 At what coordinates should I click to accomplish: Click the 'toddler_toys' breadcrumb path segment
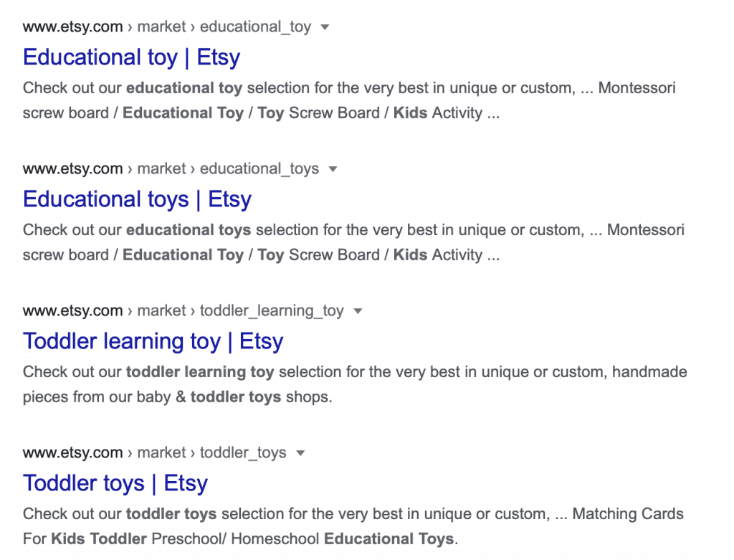243,453
